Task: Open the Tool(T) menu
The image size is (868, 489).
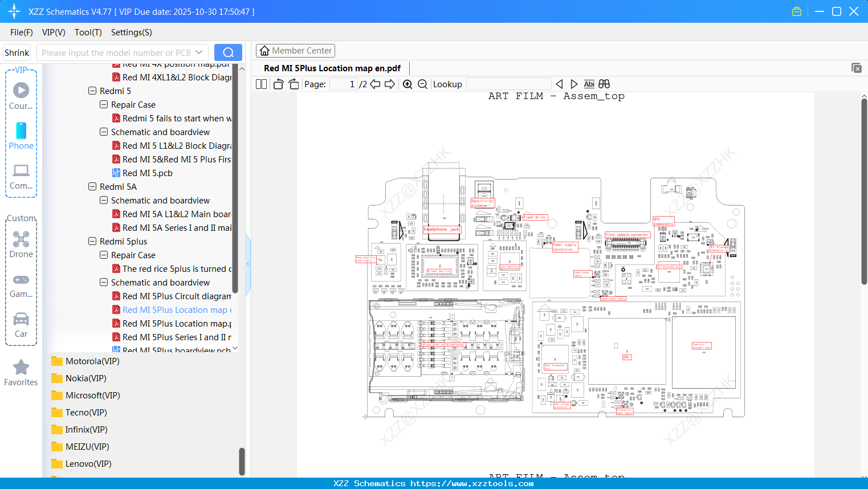Action: (88, 32)
